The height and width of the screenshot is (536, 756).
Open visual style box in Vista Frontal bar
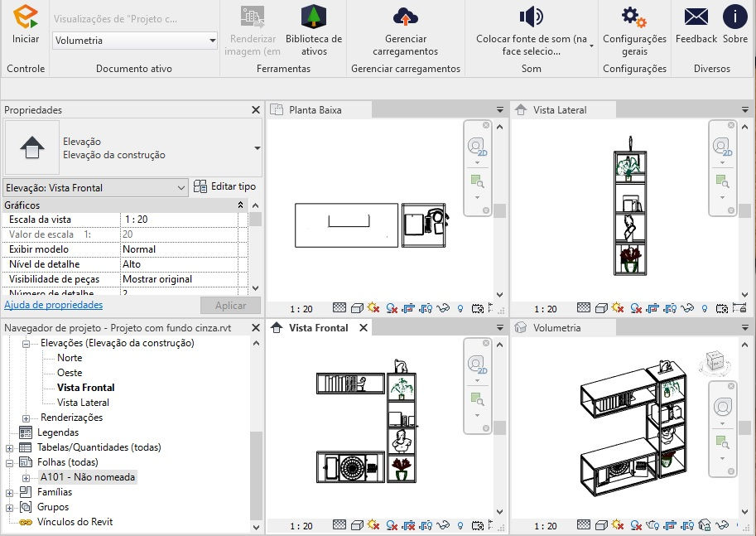click(x=357, y=525)
